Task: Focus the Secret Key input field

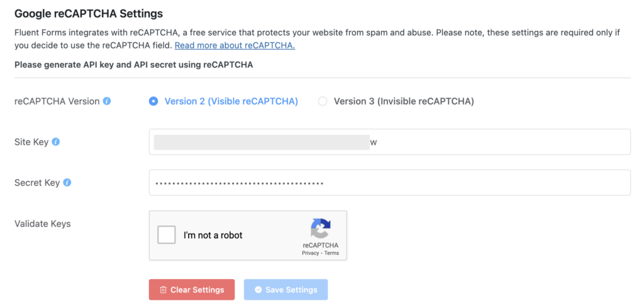Action: pyautogui.click(x=390, y=183)
